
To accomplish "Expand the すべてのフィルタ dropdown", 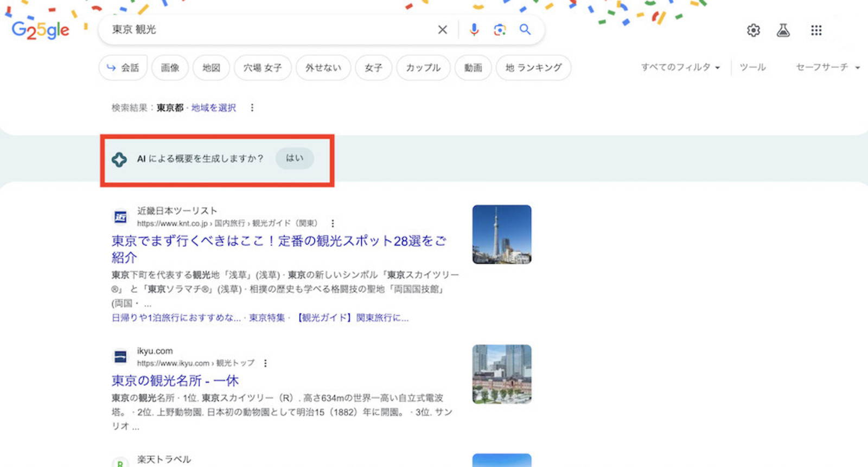I will coord(681,67).
